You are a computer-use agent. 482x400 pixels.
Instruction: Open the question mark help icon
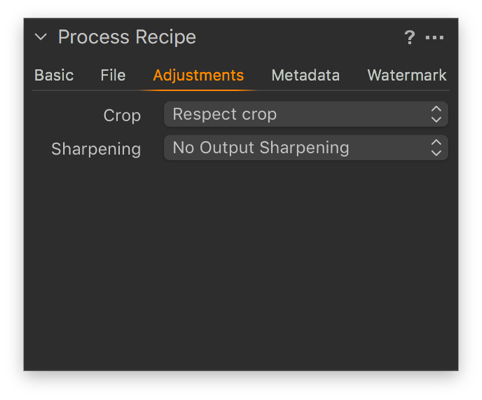tap(410, 37)
